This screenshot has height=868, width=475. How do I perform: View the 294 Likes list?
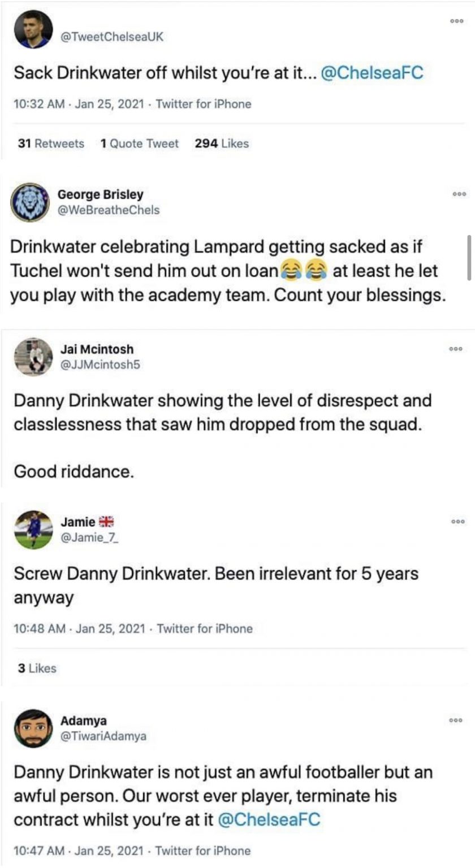222,144
